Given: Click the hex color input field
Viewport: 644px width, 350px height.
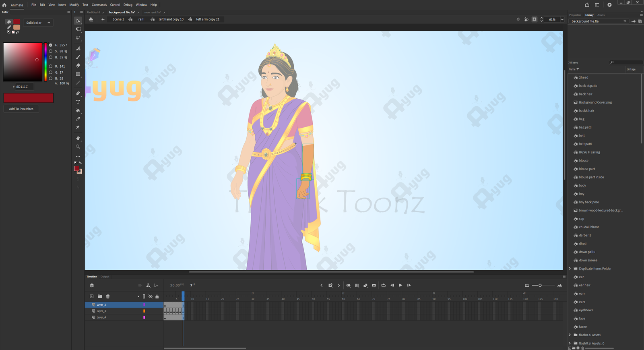Looking at the screenshot, I should (24, 87).
